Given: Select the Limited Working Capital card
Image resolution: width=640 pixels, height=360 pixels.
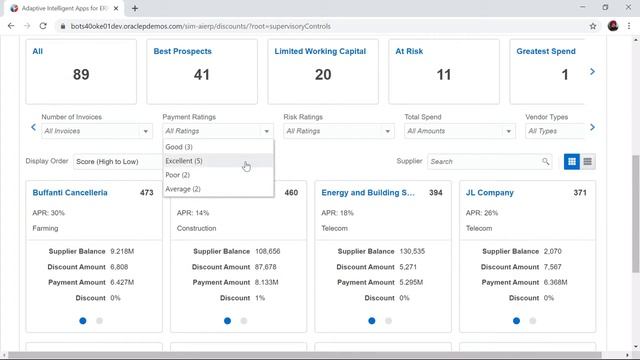Looking at the screenshot, I should click(x=323, y=71).
